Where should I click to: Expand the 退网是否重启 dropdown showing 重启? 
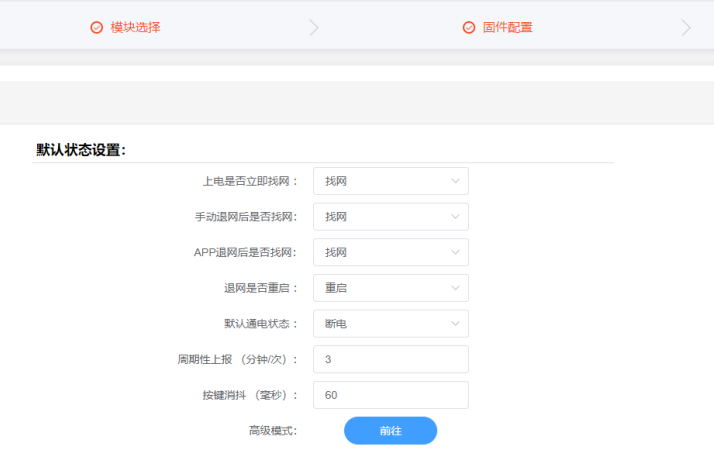point(390,288)
